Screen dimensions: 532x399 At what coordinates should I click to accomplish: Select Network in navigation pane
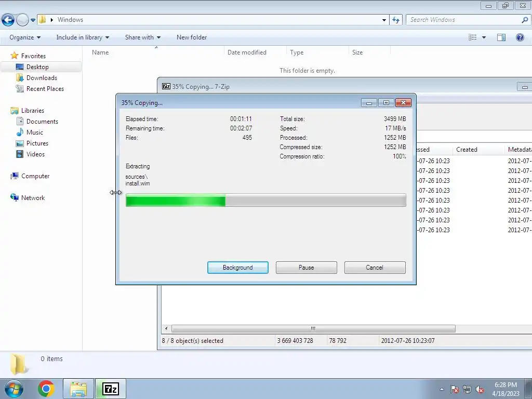click(33, 198)
